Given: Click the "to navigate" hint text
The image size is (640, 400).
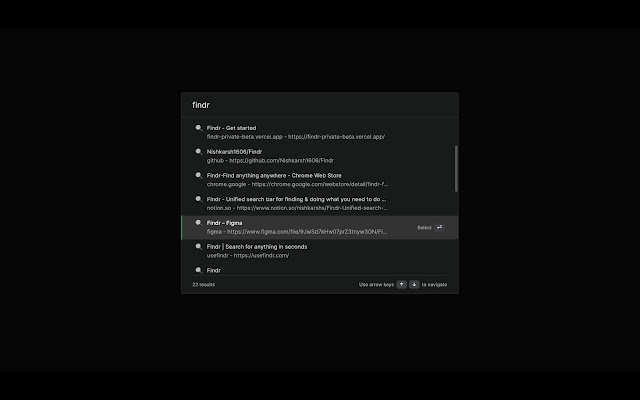Looking at the screenshot, I should [x=434, y=284].
